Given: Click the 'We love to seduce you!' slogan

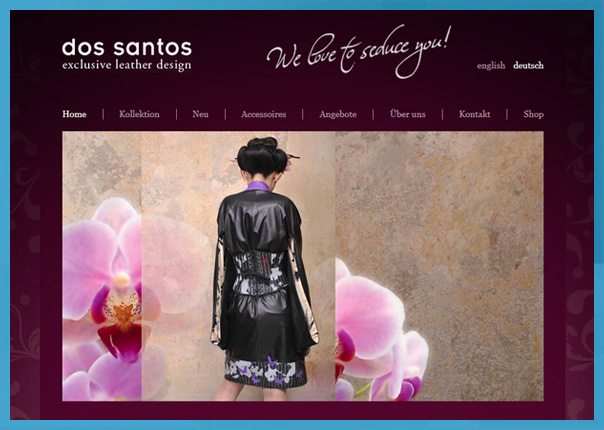Looking at the screenshot, I should tap(358, 52).
